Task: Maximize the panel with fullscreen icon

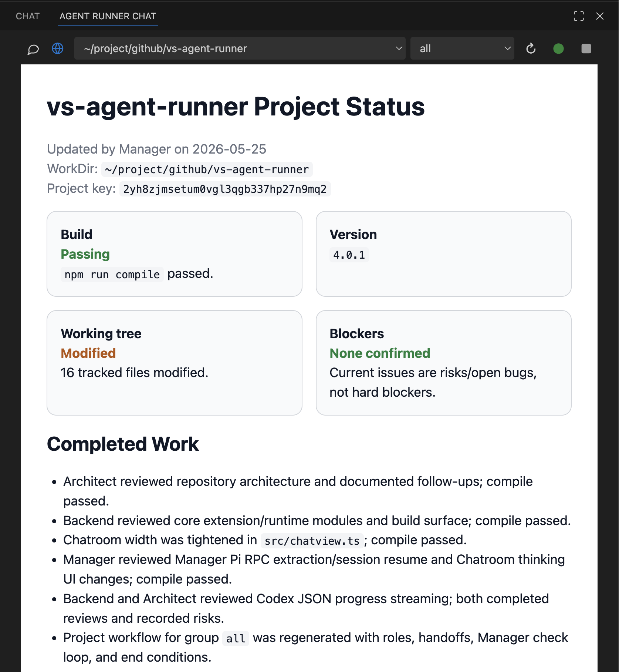Action: [x=579, y=16]
